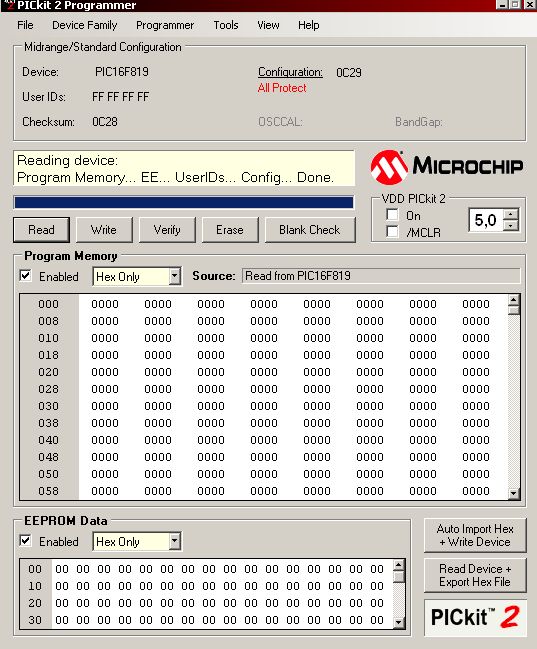
Task: Open EEPROM Data Hex Only dropdown
Action: (175, 541)
